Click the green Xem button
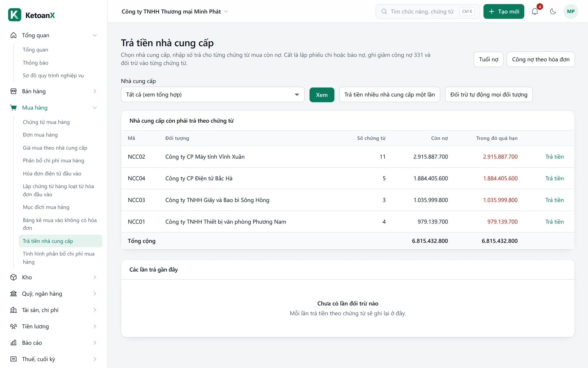 tap(322, 95)
